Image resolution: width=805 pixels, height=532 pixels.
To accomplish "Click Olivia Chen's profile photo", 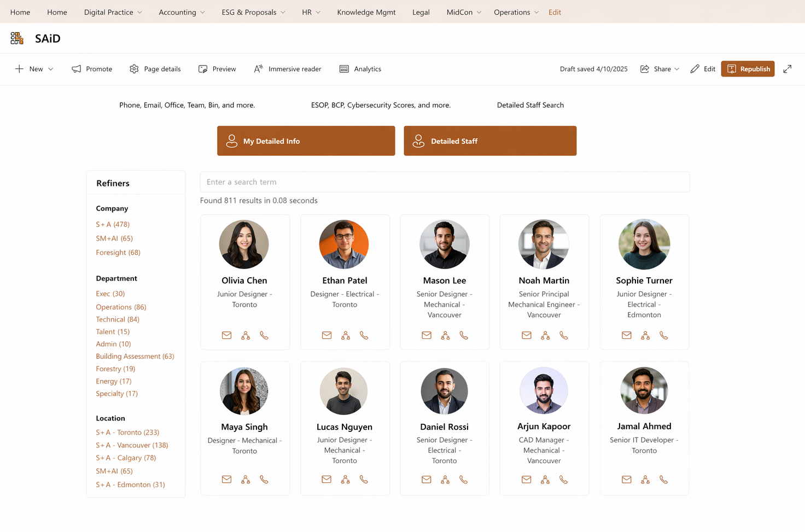I will tap(244, 244).
